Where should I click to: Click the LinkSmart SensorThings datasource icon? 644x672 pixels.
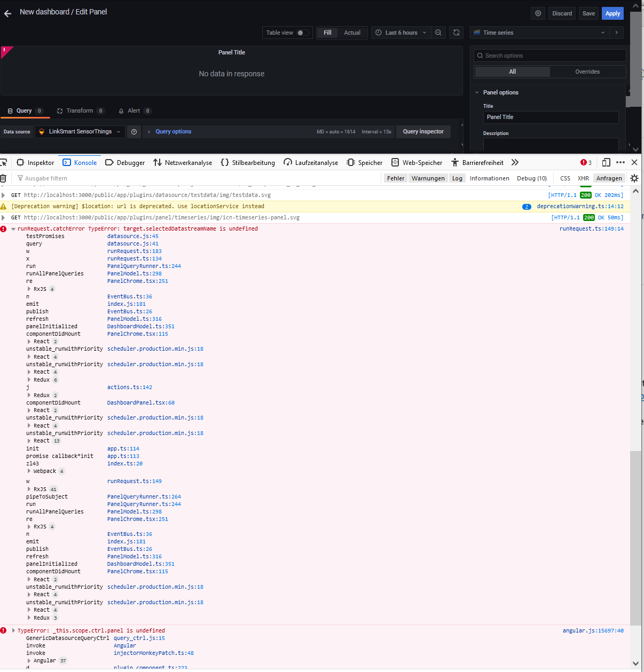tap(42, 132)
